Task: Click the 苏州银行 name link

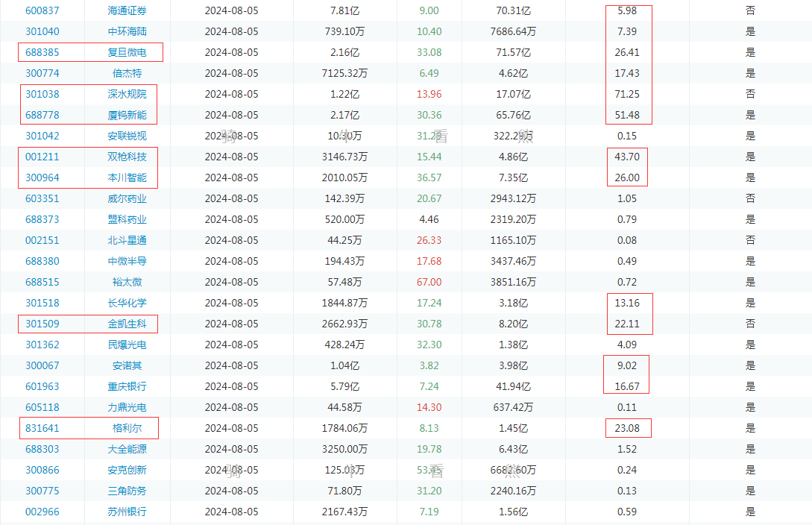Action: coord(127,512)
